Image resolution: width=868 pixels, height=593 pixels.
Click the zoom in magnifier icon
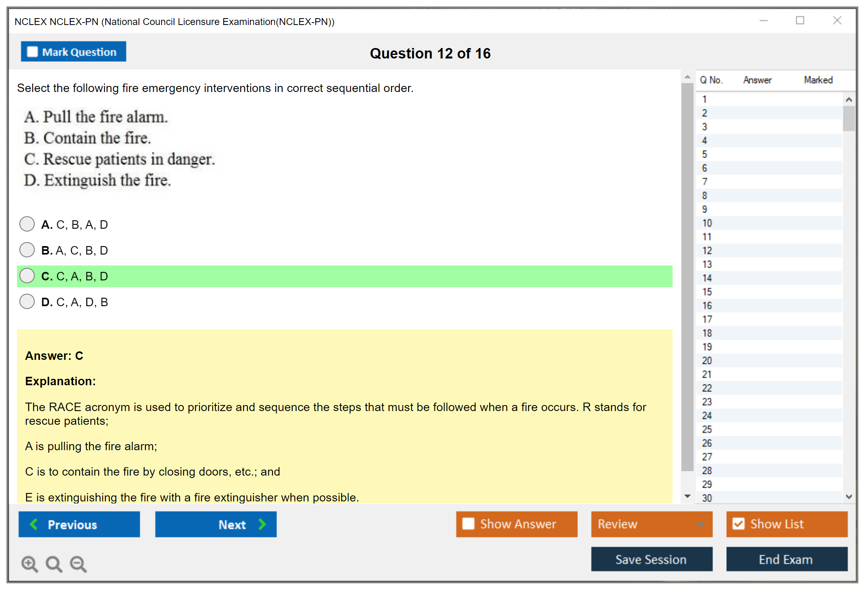pos(29,564)
